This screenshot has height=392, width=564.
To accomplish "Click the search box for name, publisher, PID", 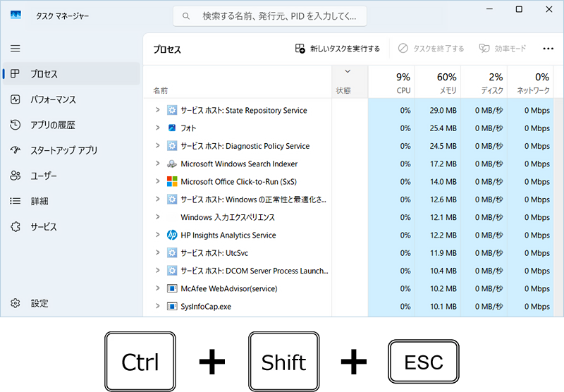I will 270,16.
